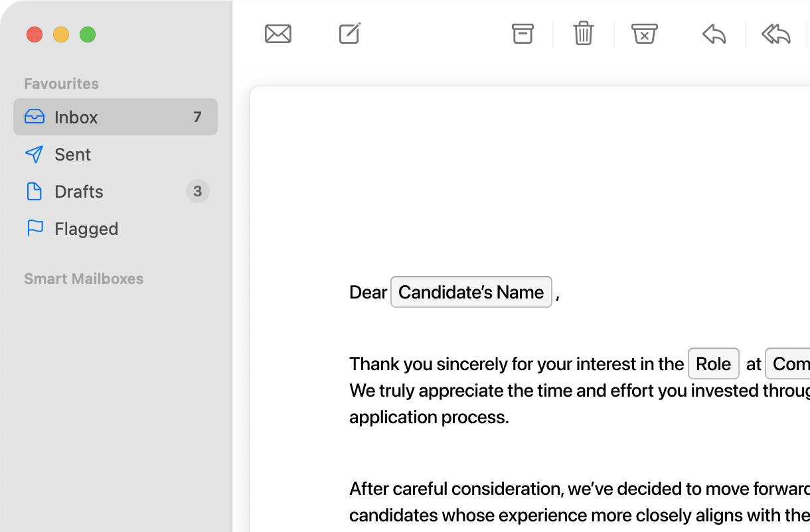Click the Flagged flag icon
This screenshot has height=532, width=810.
(x=35, y=228)
